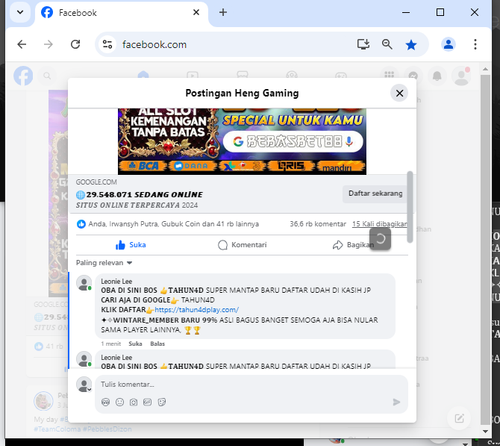
Task: Click the Bagikan share button
Action: tap(353, 245)
